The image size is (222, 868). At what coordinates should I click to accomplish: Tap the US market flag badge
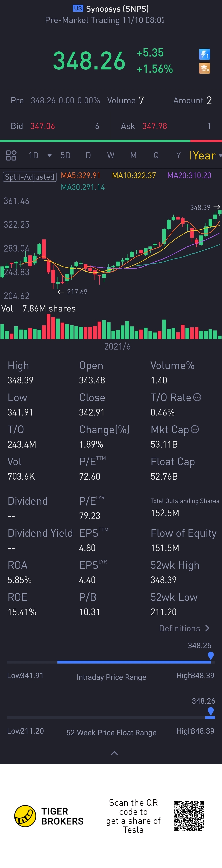tap(78, 8)
